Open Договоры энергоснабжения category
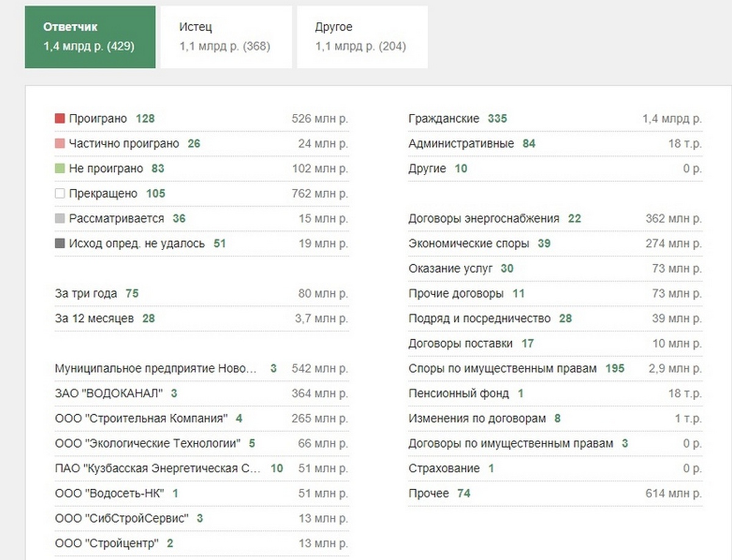The image size is (732, 560). pyautogui.click(x=484, y=218)
